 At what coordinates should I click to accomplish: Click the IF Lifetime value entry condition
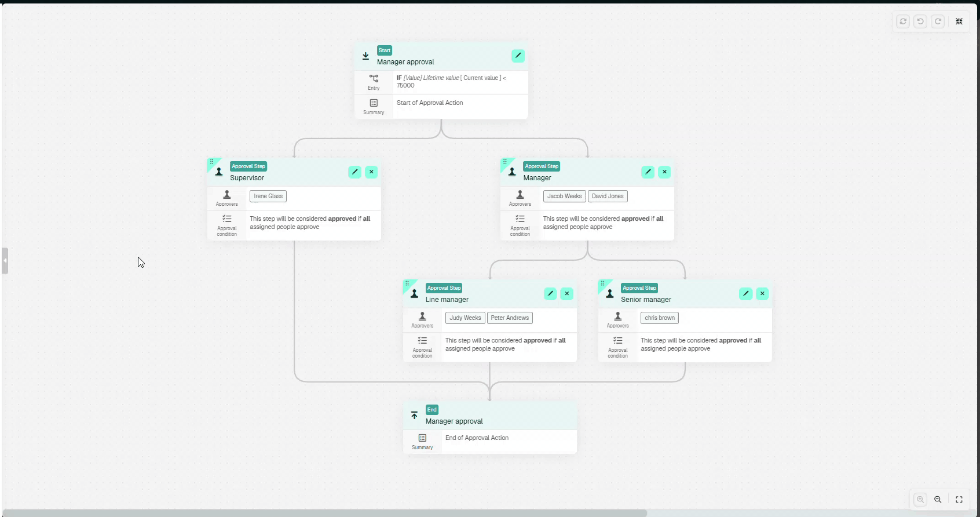pos(451,82)
